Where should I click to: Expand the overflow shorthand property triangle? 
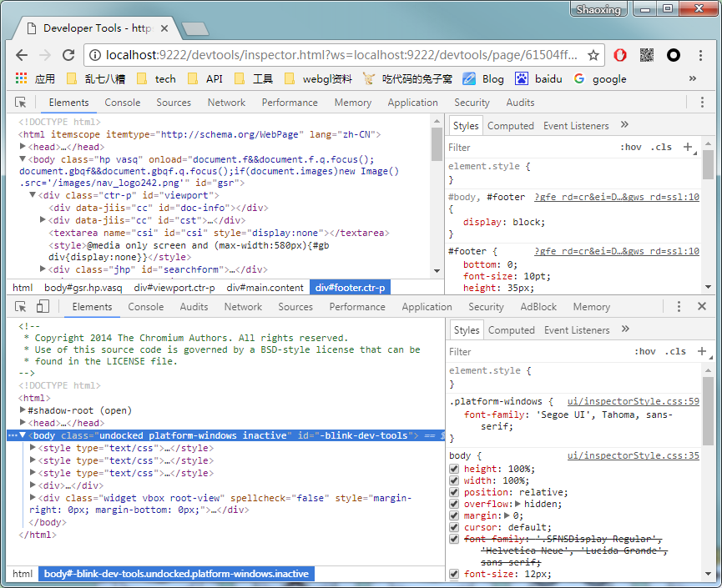pyautogui.click(x=518, y=504)
